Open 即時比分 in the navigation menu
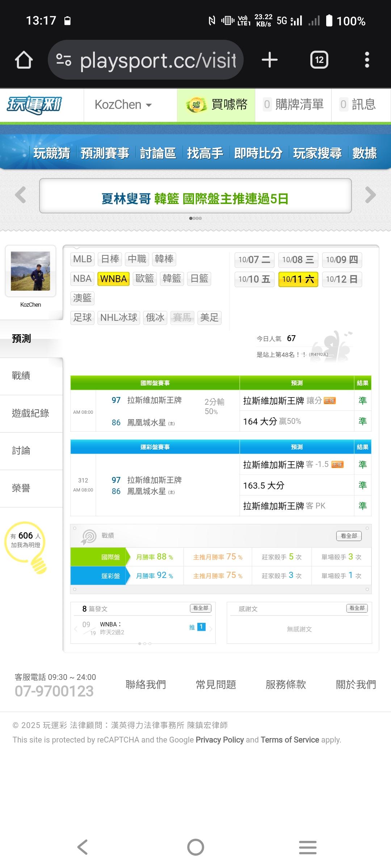This screenshot has width=391, height=868. 258,153
